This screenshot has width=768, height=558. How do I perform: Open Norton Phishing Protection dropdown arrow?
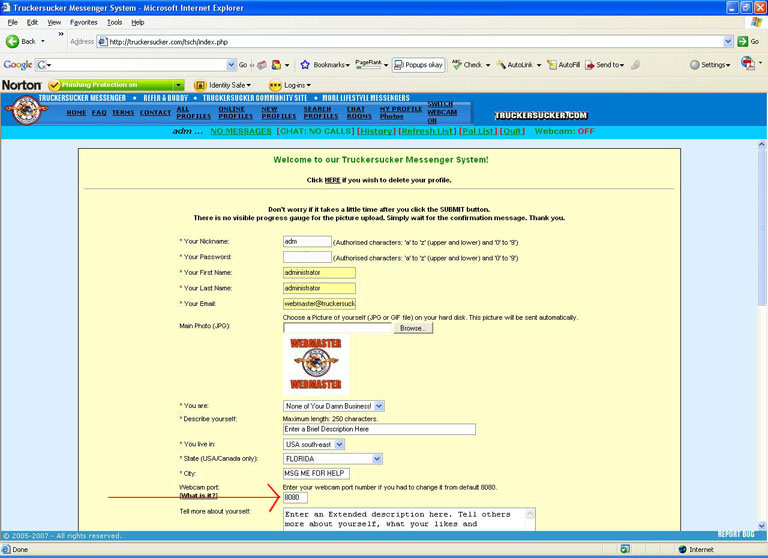click(178, 85)
